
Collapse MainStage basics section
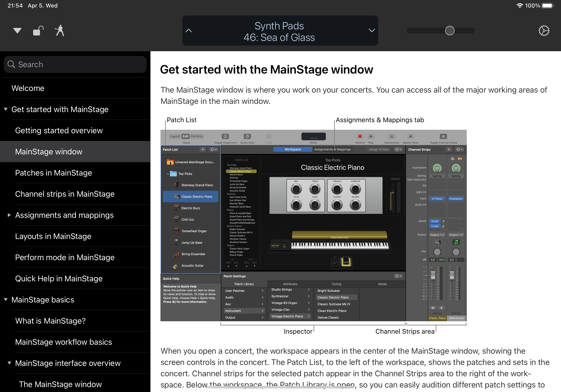(6, 300)
